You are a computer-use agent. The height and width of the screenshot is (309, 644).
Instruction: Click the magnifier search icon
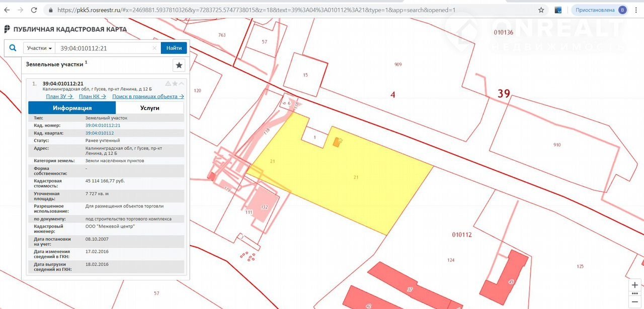click(13, 48)
